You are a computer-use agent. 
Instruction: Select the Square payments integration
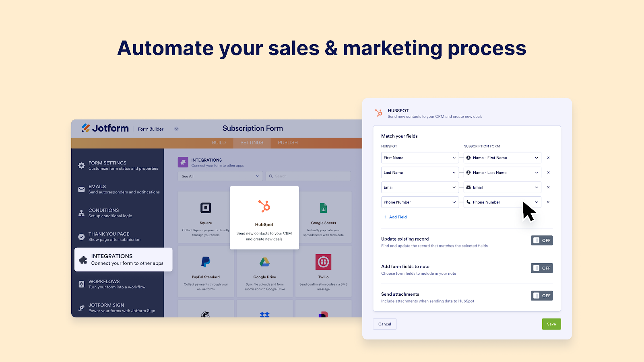point(206,217)
